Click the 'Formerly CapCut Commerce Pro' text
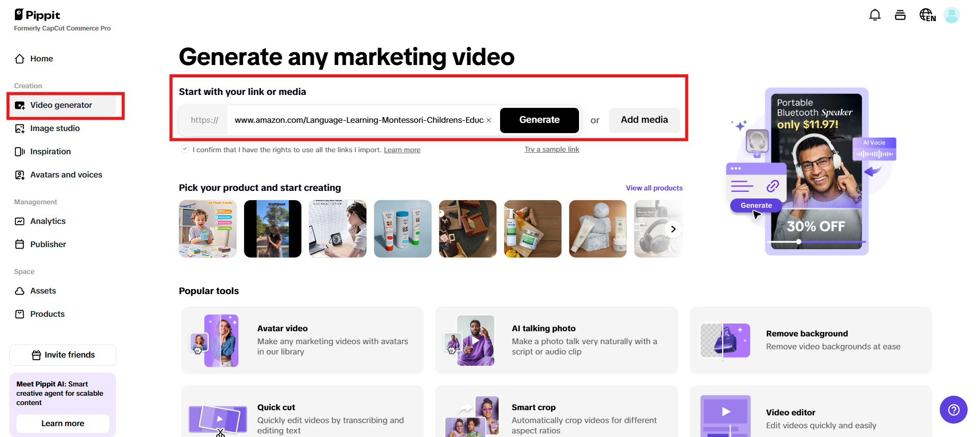The height and width of the screenshot is (437, 980). (62, 28)
